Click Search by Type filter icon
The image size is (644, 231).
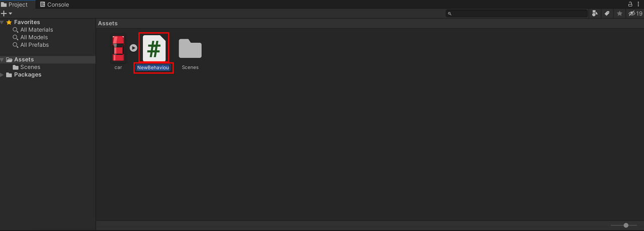pos(595,14)
